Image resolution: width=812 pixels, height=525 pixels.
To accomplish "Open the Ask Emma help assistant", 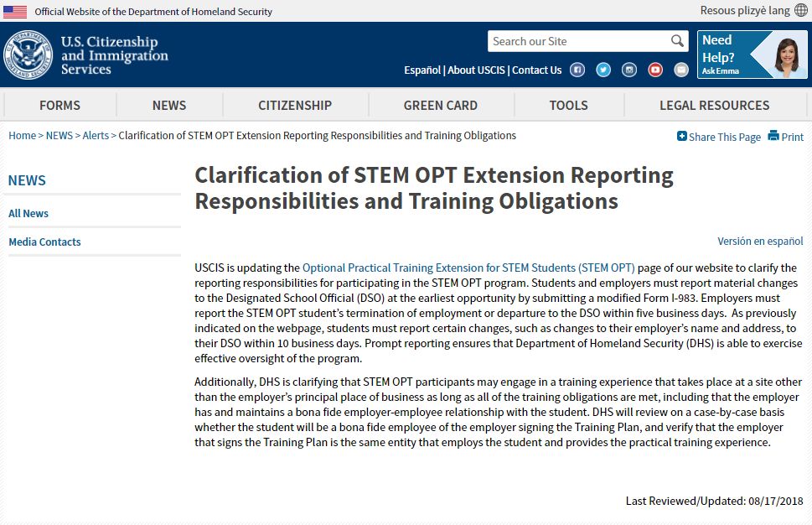I will (x=752, y=55).
